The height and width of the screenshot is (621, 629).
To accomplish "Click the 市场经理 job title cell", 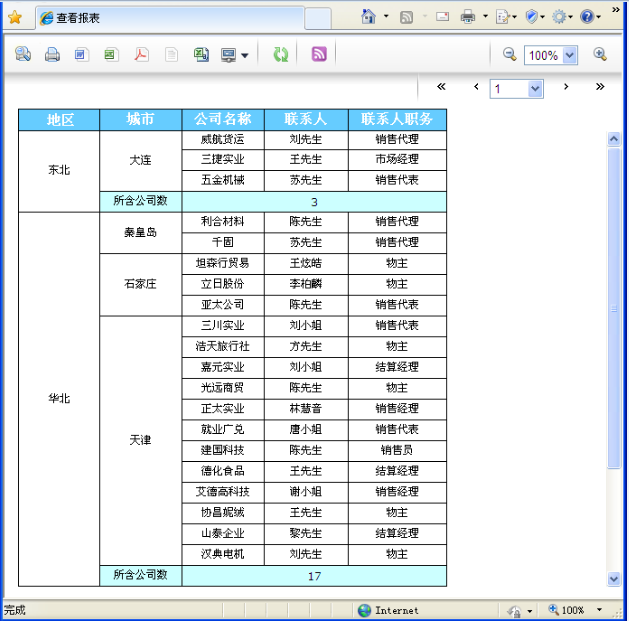I will click(x=397, y=160).
